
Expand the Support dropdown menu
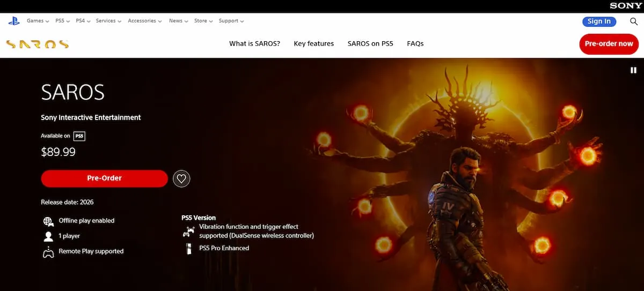click(231, 21)
